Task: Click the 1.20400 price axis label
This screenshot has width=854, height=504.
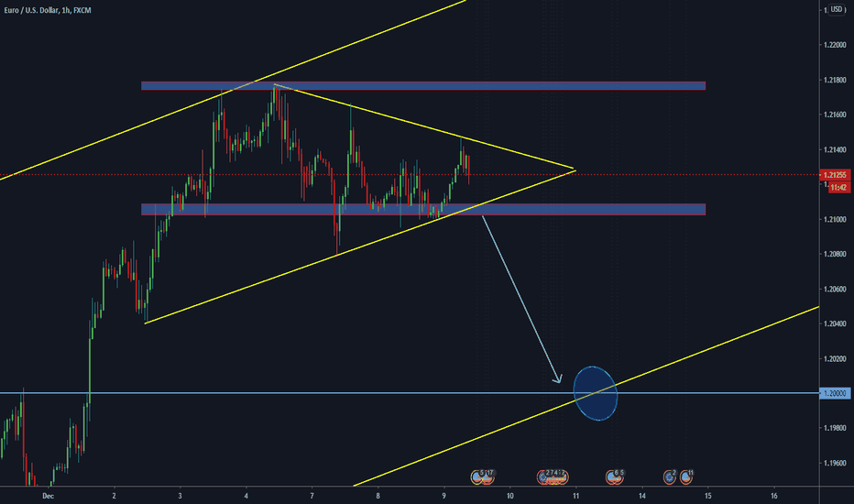Action: [x=835, y=323]
